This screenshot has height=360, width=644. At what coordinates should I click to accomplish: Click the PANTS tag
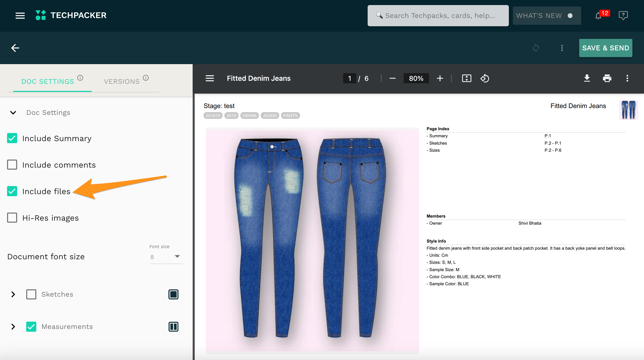pos(290,116)
